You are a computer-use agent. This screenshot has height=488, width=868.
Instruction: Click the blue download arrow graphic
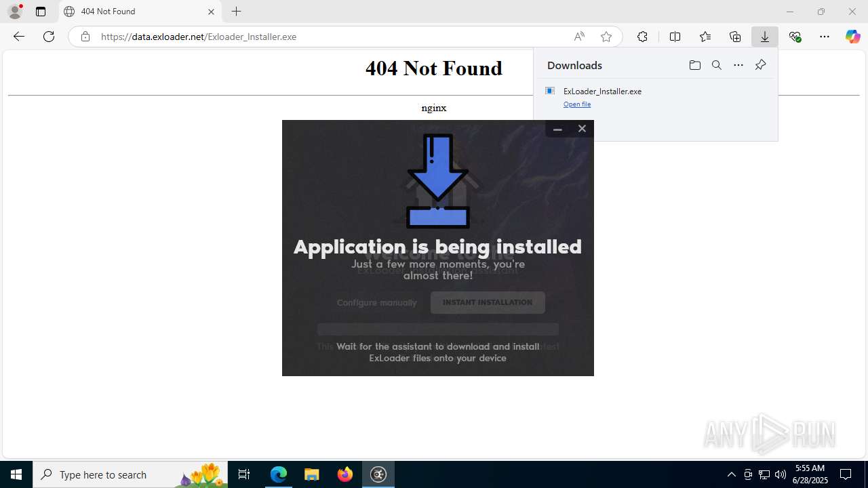coord(438,180)
